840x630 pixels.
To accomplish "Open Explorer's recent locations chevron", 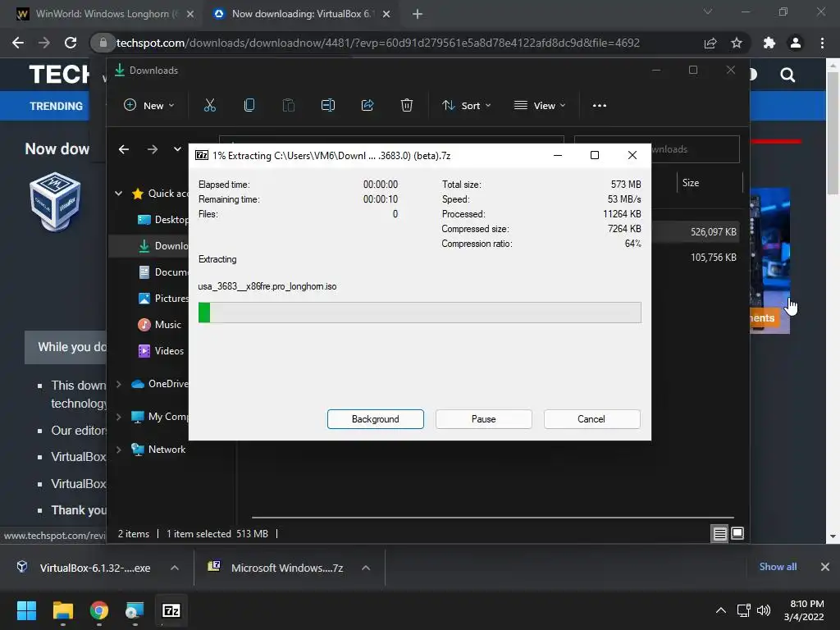I will point(177,149).
